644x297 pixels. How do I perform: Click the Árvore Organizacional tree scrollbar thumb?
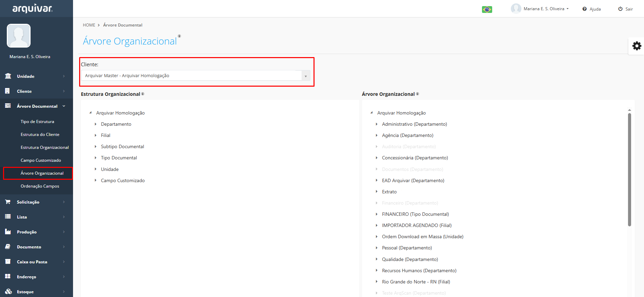click(629, 170)
